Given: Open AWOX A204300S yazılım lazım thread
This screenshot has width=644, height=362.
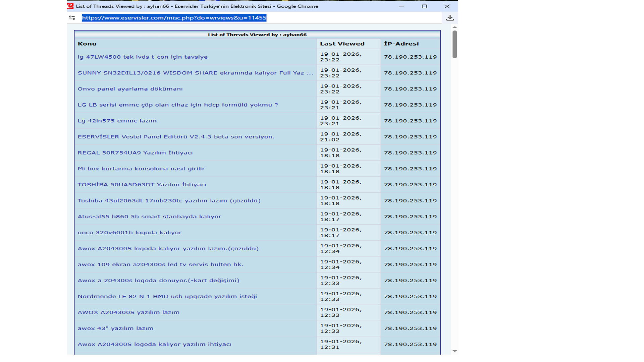Looking at the screenshot, I should coord(128,312).
